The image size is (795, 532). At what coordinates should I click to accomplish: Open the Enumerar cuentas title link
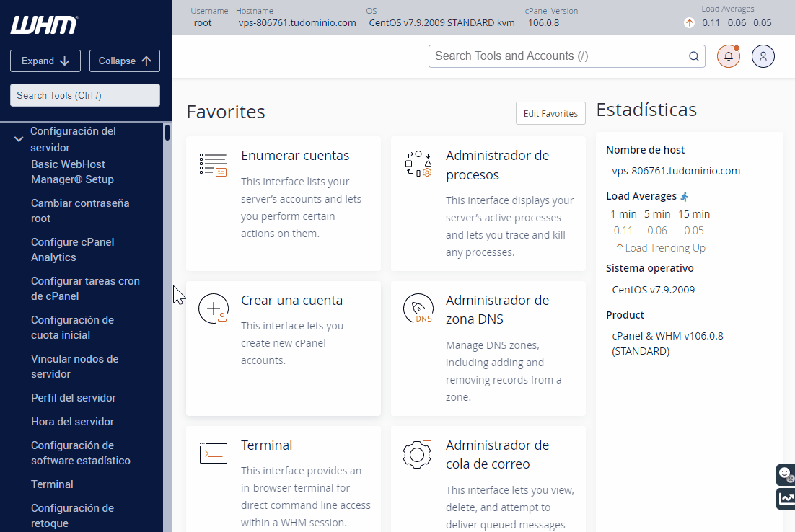point(295,156)
